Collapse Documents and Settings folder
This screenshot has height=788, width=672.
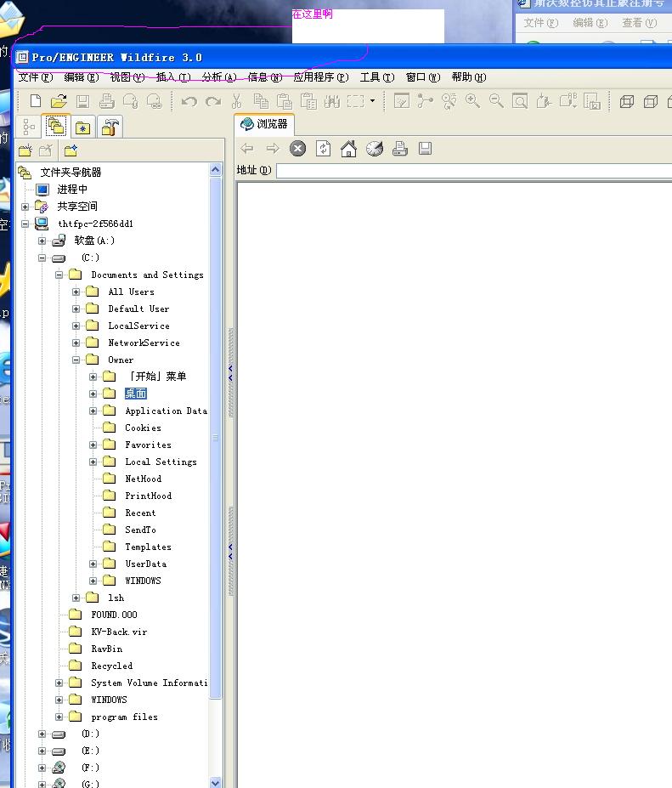59,275
